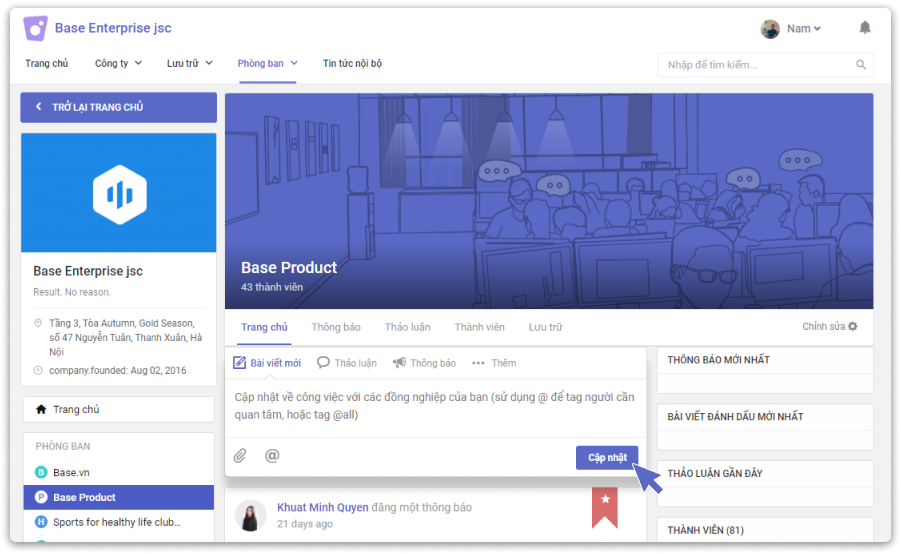Click the Result. No reason. tagline
901x554 pixels.
[x=72, y=292]
